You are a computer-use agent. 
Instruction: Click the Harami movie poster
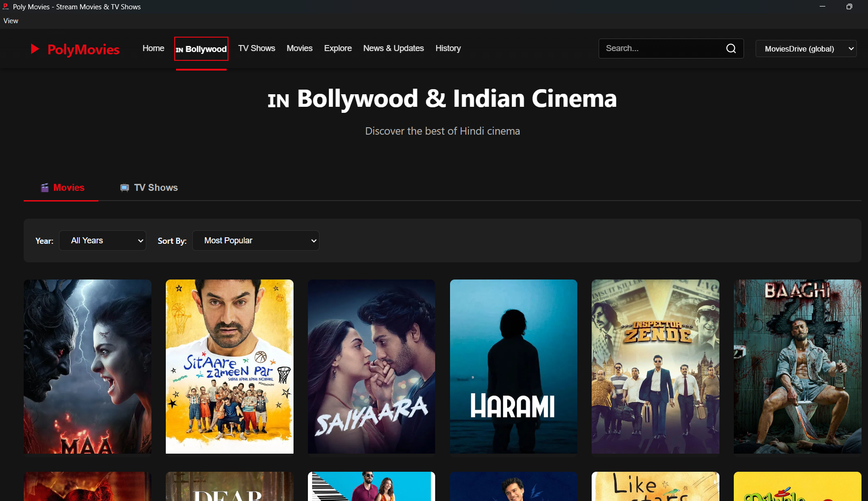[513, 366]
